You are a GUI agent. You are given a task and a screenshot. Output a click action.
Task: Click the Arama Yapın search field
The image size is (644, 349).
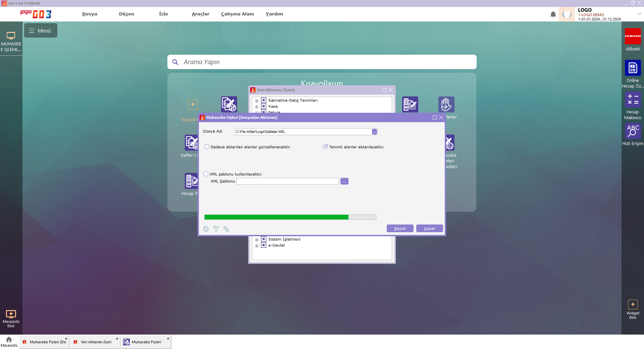click(x=322, y=62)
